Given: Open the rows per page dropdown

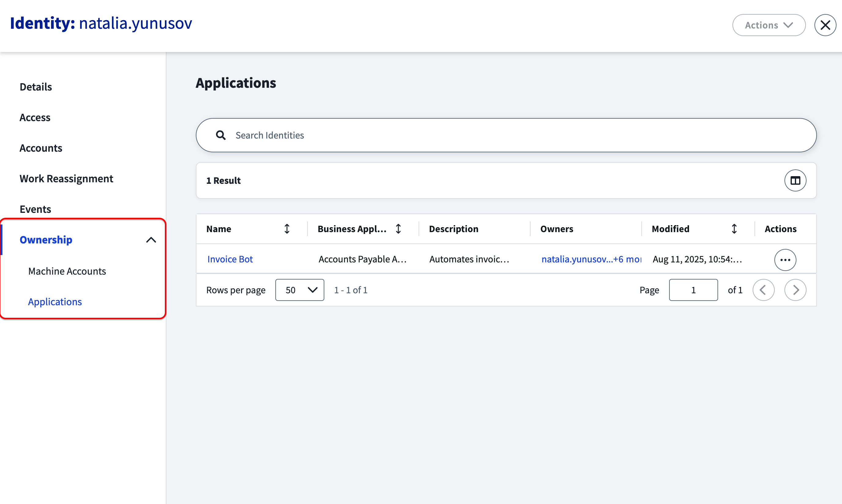Looking at the screenshot, I should point(299,290).
